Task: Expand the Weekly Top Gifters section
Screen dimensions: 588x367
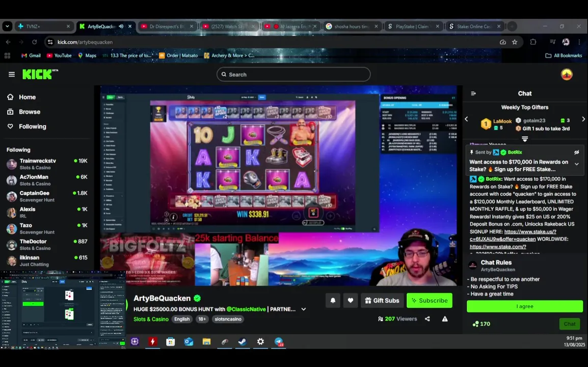Action: [525, 139]
